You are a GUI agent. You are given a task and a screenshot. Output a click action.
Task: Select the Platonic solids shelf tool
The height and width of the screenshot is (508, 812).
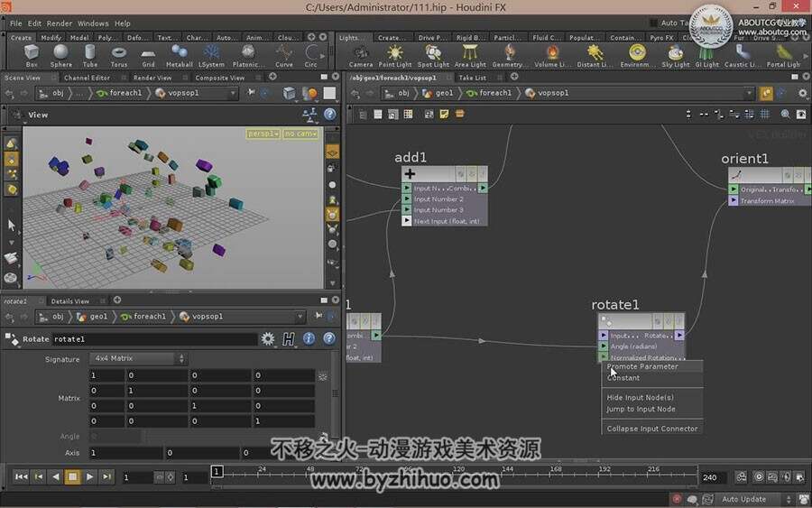point(248,55)
